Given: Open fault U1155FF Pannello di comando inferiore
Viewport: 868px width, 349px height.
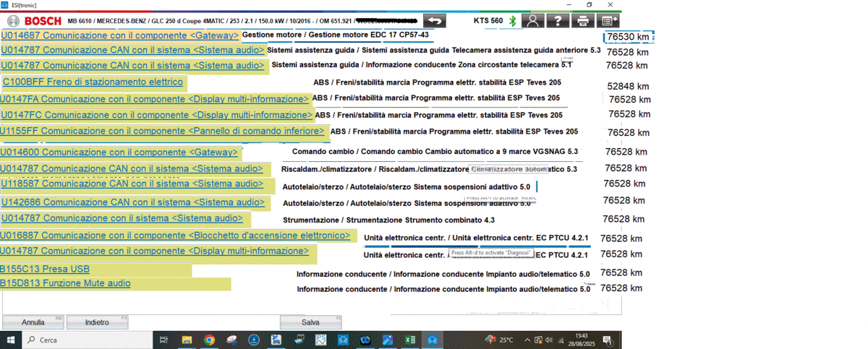Looking at the screenshot, I should pyautogui.click(x=162, y=131).
